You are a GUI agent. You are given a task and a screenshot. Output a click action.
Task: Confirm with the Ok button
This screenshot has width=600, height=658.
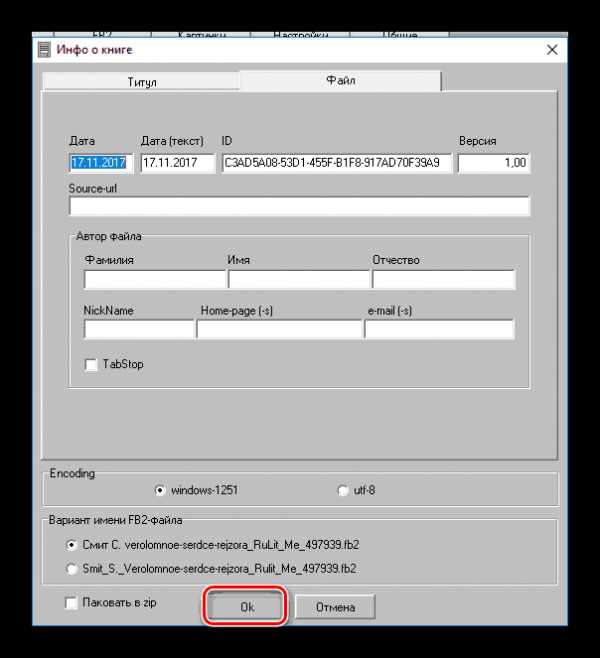246,607
